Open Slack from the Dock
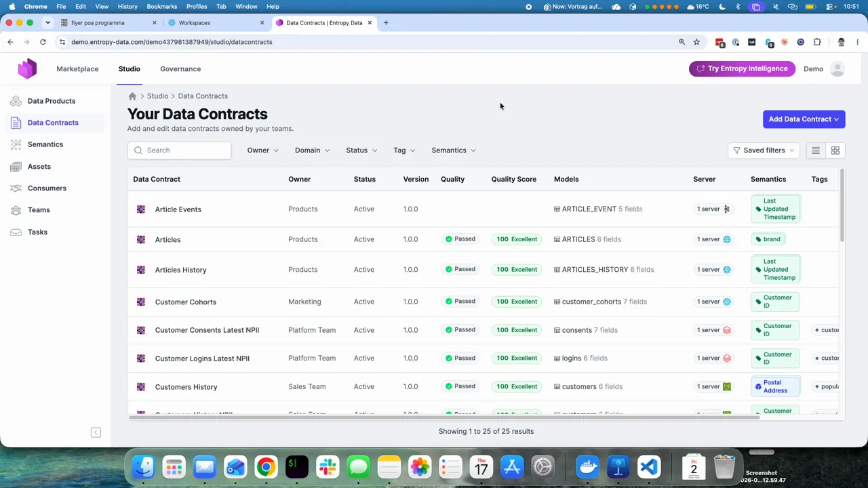Image resolution: width=868 pixels, height=488 pixels. [x=328, y=467]
